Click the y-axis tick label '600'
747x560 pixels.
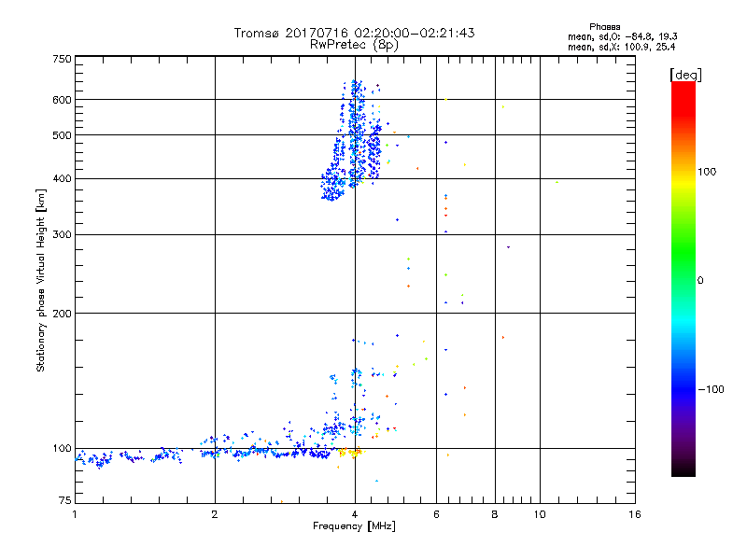pos(62,100)
